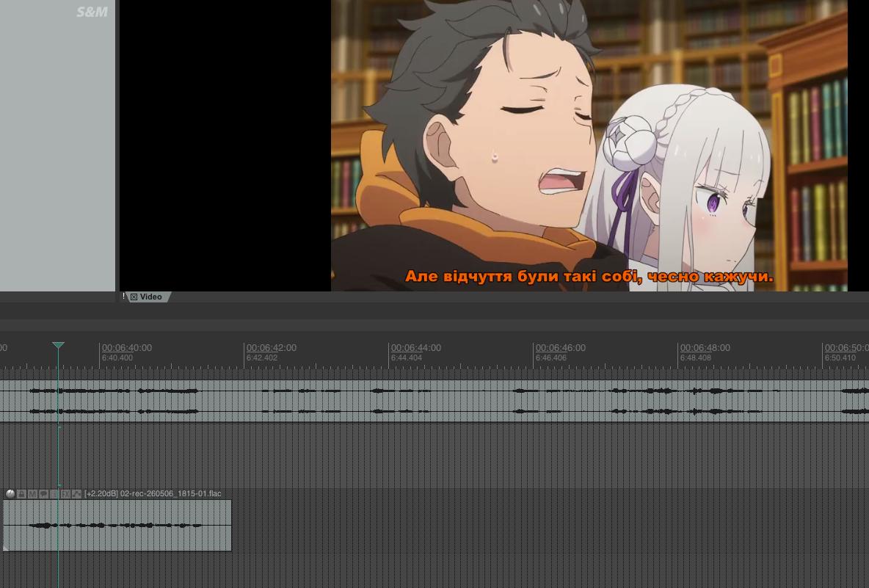This screenshot has height=588, width=869.
Task: Set cursor at ruler mark 00:06:46:00
Action: coord(560,348)
